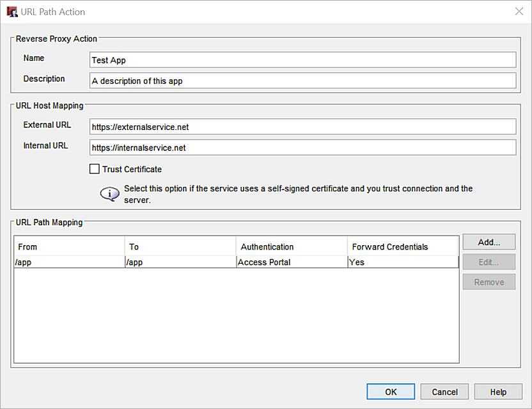Image resolution: width=532 pixels, height=409 pixels.
Task: Click the Yes cell under Forward Credentials
Action: click(403, 262)
